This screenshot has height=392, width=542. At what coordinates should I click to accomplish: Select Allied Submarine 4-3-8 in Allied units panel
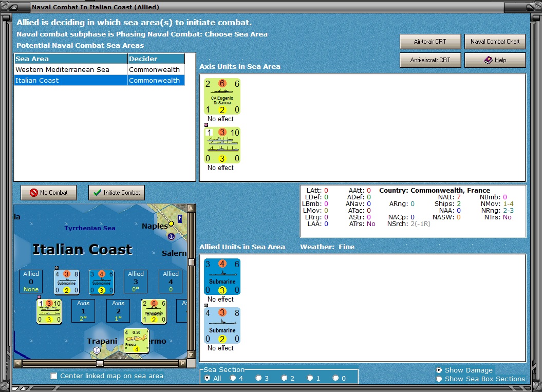click(222, 325)
